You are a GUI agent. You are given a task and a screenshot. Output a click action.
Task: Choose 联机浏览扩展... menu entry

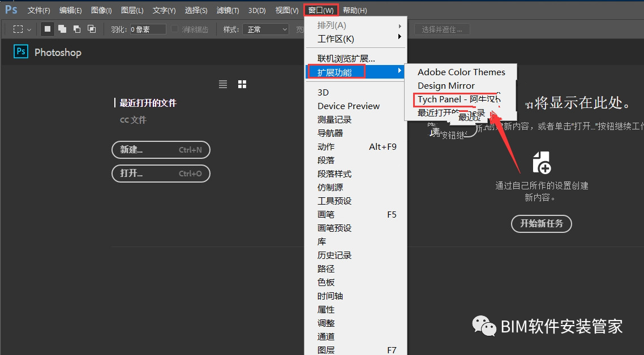356,59
